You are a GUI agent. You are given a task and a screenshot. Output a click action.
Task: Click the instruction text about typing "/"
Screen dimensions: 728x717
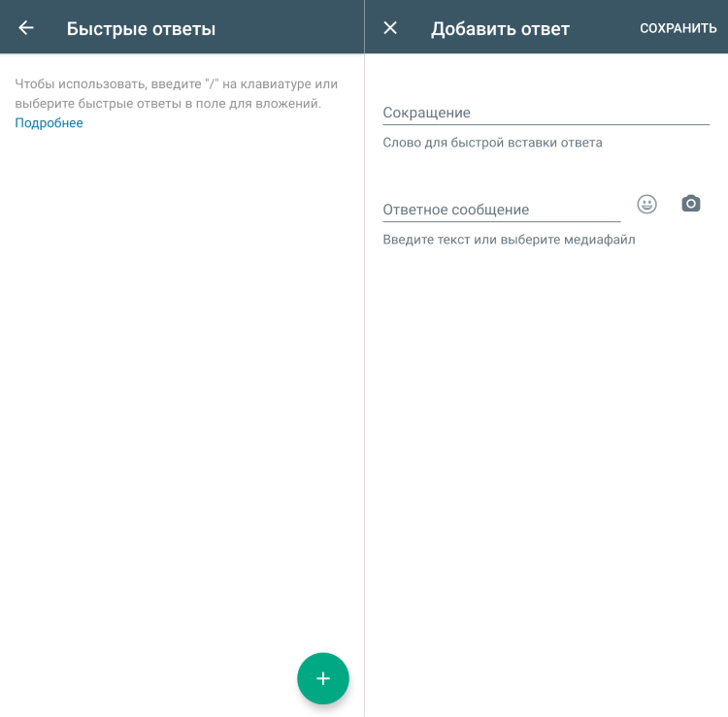point(176,93)
